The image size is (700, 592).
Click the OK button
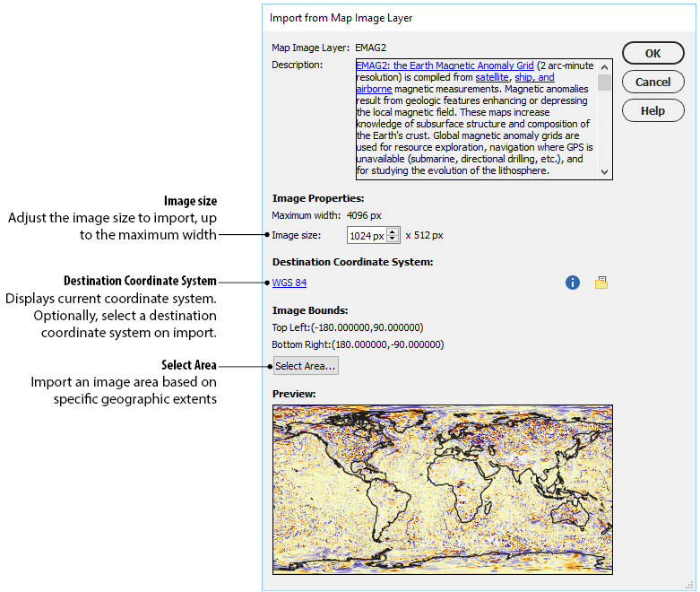(x=652, y=53)
